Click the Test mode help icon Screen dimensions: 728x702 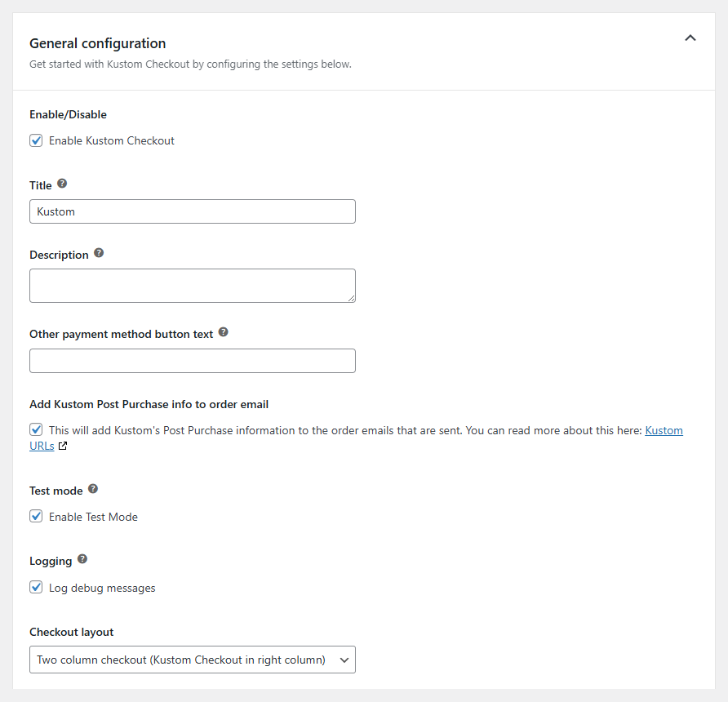point(93,489)
